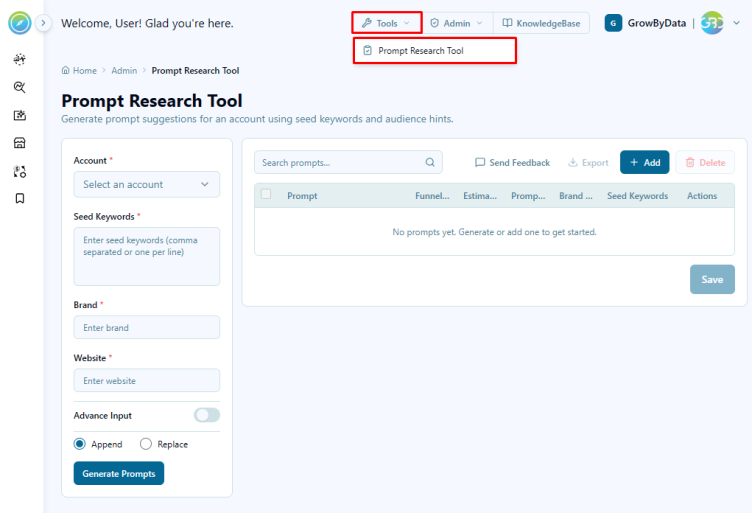Select the Replace radio option

click(x=146, y=444)
